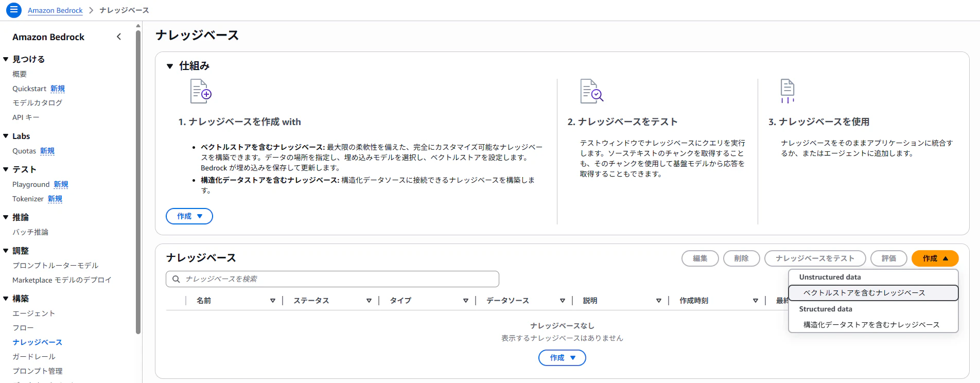Click the データソース column header
This screenshot has width=980, height=383.
coord(507,301)
